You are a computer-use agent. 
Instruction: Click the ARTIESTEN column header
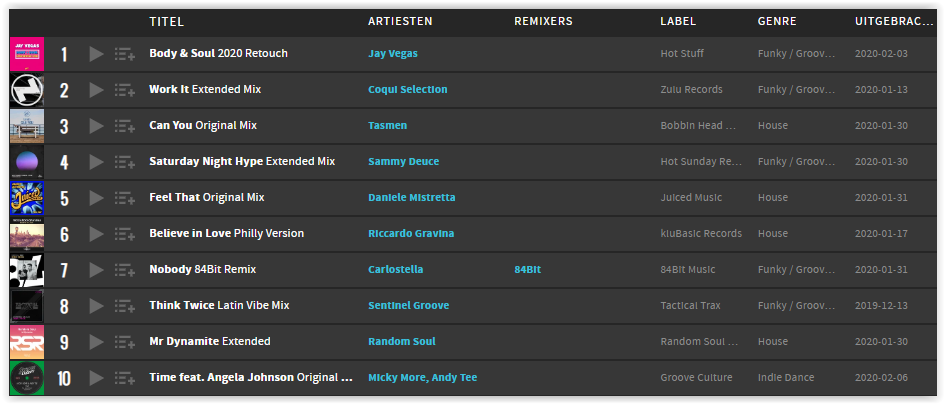400,22
